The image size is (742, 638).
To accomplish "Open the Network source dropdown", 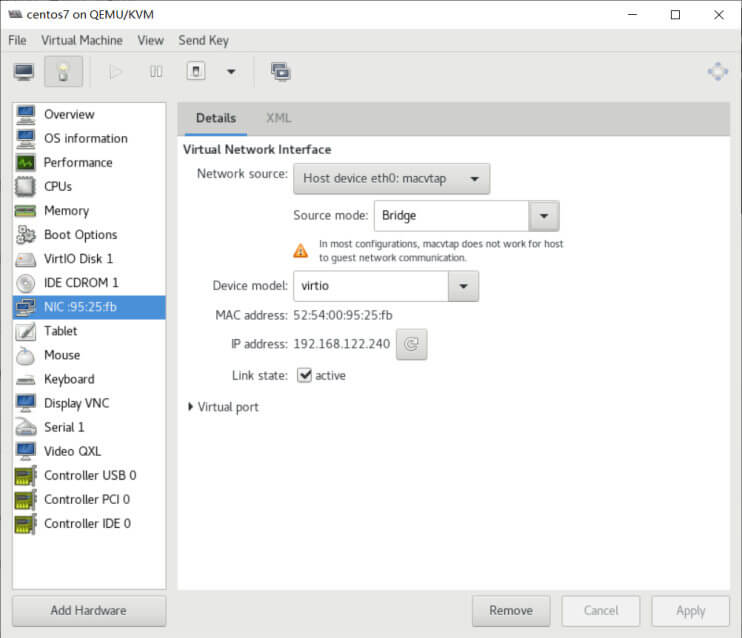I will pyautogui.click(x=391, y=179).
